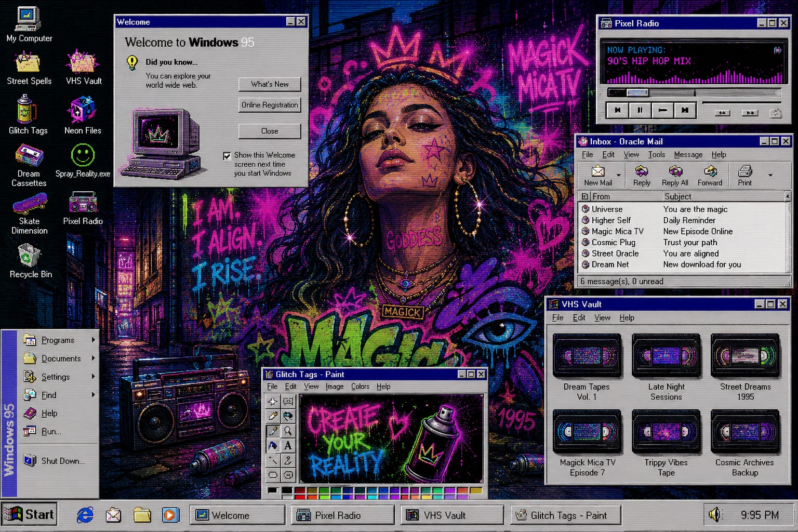Click the speaker volume icon in system tray
This screenshot has width=798, height=532.
pyautogui.click(x=715, y=514)
